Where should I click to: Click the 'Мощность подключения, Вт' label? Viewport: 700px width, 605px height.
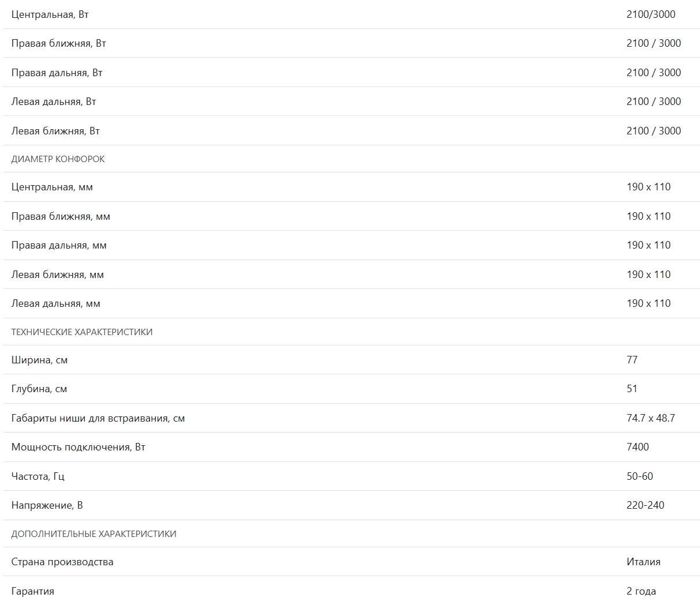[x=78, y=448]
